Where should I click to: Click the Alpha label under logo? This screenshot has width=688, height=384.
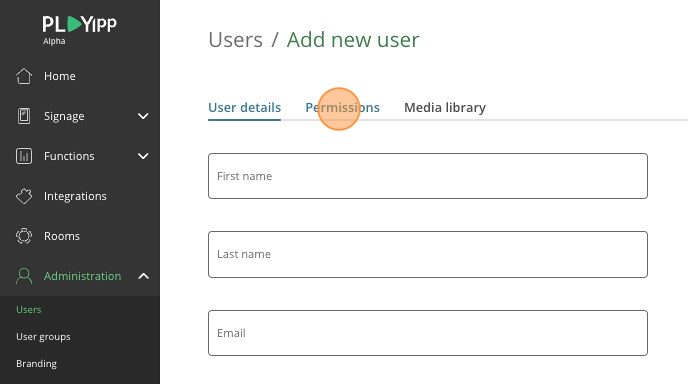tap(54, 41)
